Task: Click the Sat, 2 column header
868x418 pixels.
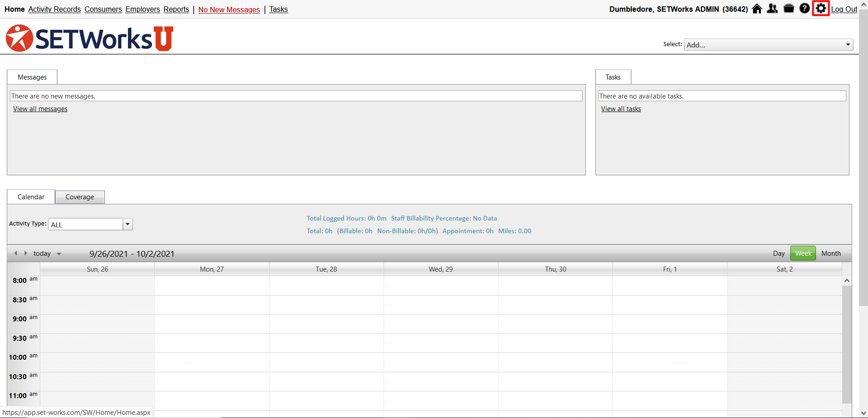Action: coord(785,269)
